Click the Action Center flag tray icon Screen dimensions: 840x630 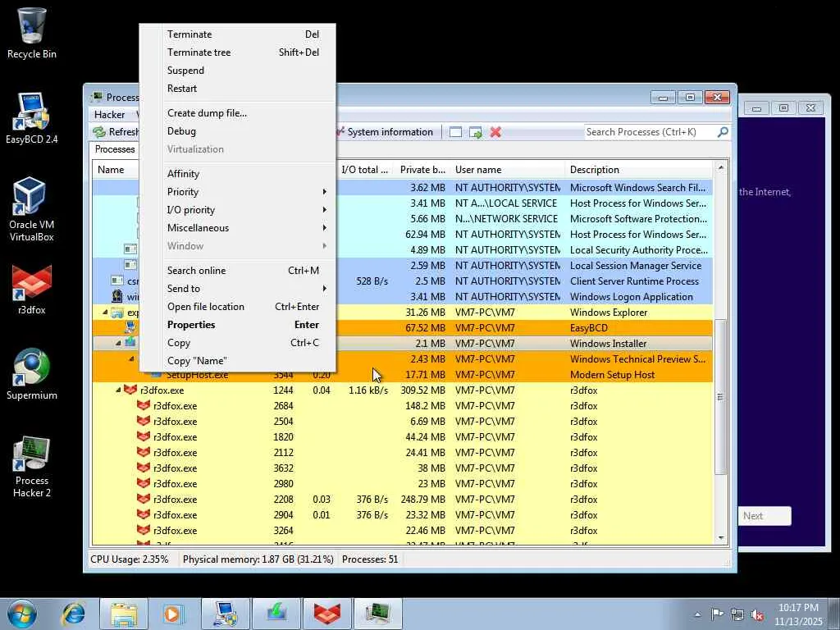coord(717,614)
